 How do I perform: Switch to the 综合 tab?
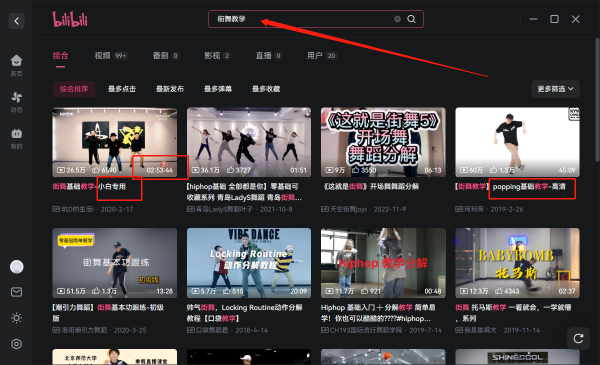click(x=60, y=56)
